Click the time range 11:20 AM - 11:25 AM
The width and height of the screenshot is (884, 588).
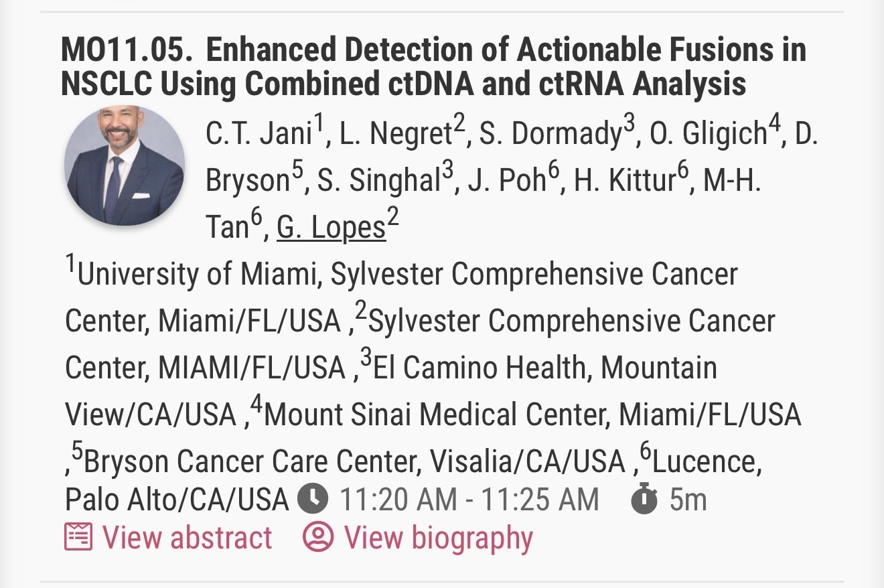click(469, 500)
